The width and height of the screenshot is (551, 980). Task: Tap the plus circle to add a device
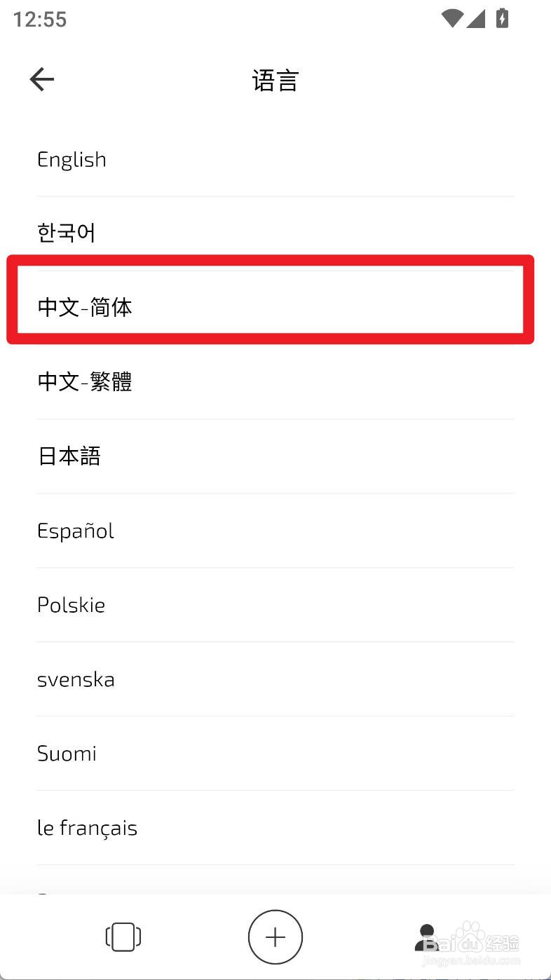click(275, 937)
